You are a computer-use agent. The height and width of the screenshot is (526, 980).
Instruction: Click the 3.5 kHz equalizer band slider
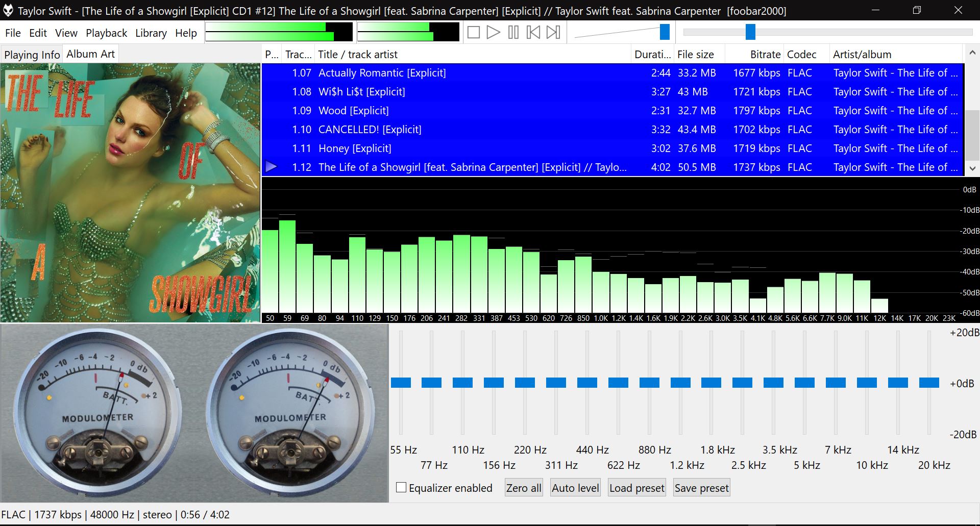pyautogui.click(x=773, y=383)
